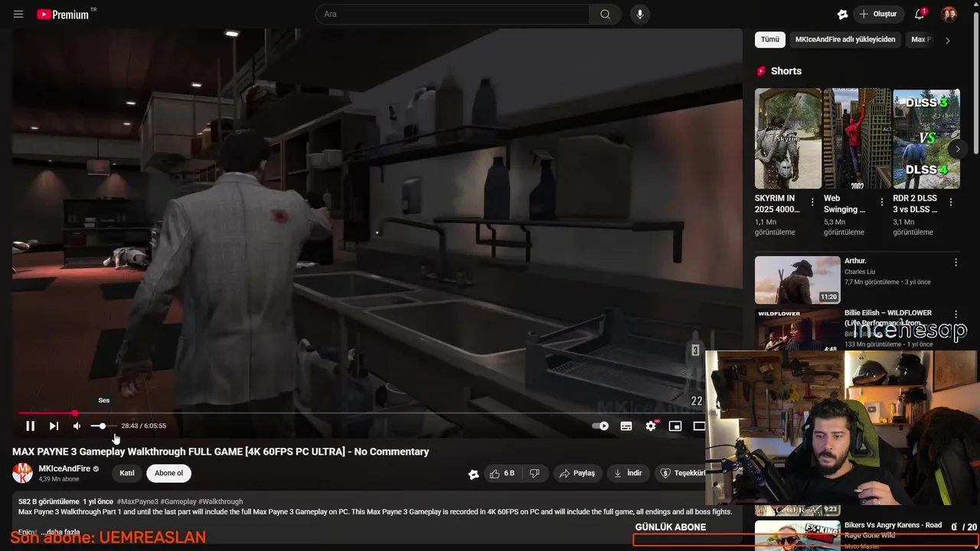Focus the Ara search field
The width and height of the screenshot is (980, 551).
pos(452,15)
